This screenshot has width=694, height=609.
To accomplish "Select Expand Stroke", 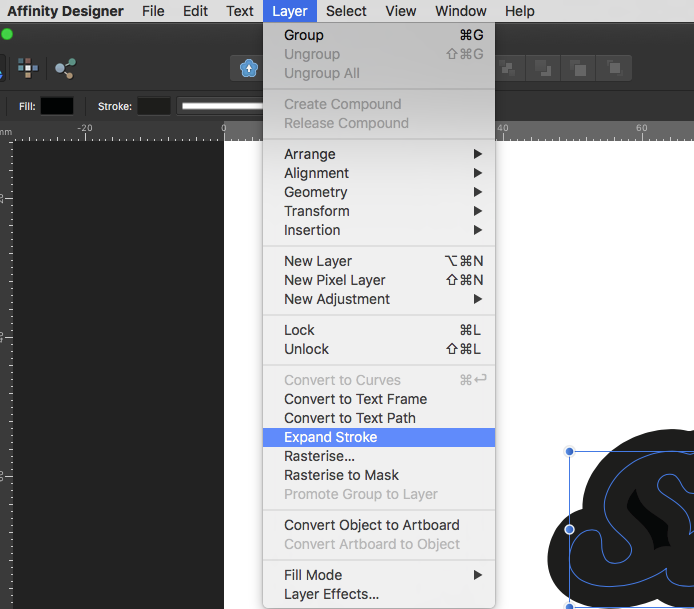I will point(379,437).
